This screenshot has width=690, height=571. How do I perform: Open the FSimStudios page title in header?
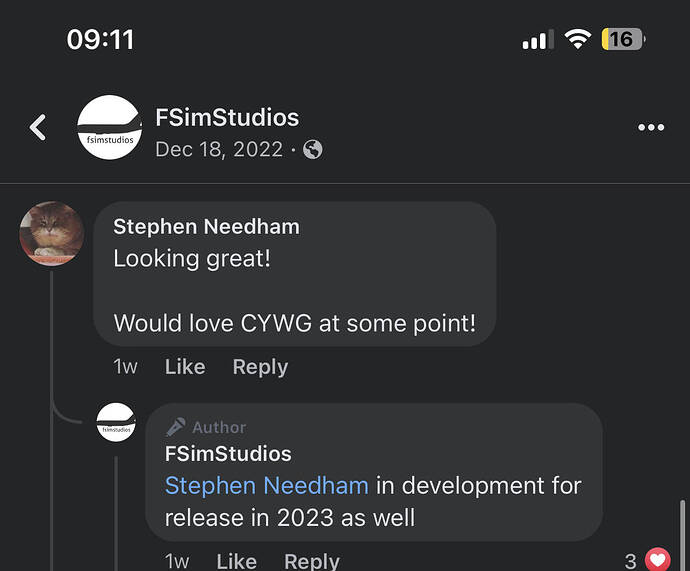[x=227, y=117]
